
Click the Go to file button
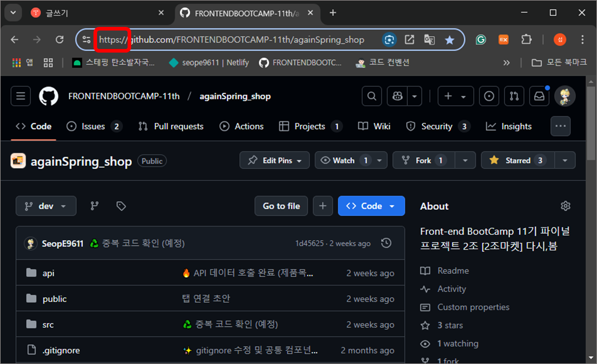pyautogui.click(x=281, y=206)
